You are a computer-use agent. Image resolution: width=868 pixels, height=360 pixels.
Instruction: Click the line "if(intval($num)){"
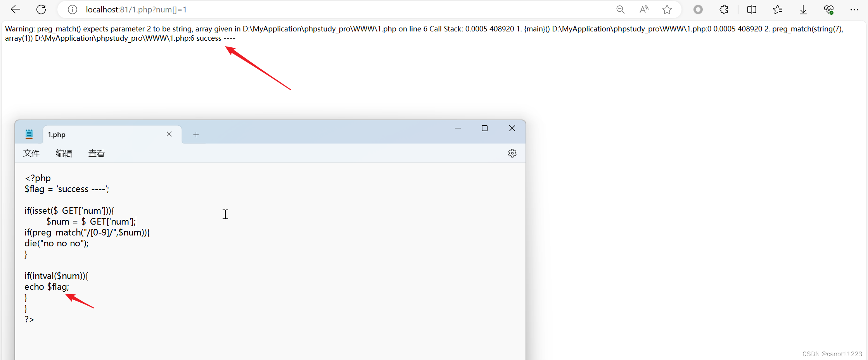point(56,276)
